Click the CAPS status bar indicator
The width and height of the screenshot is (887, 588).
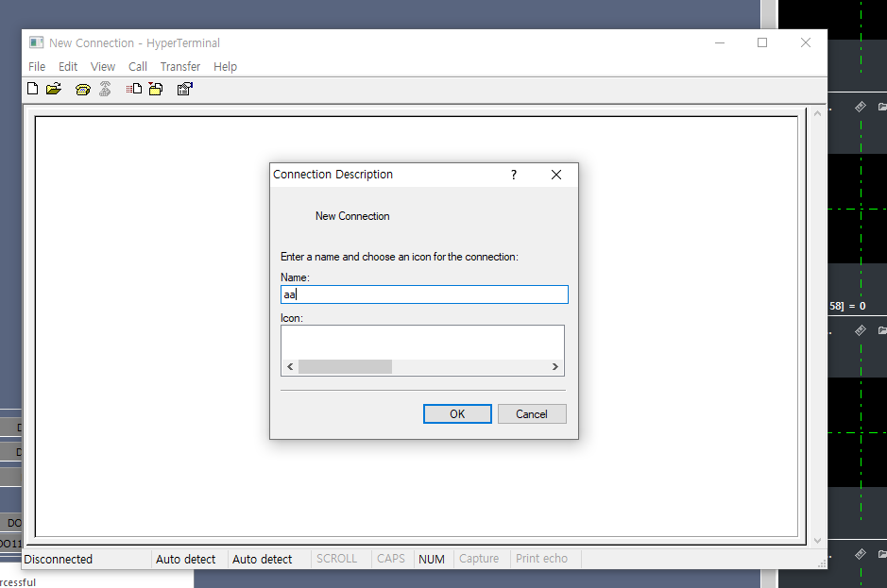click(x=391, y=559)
